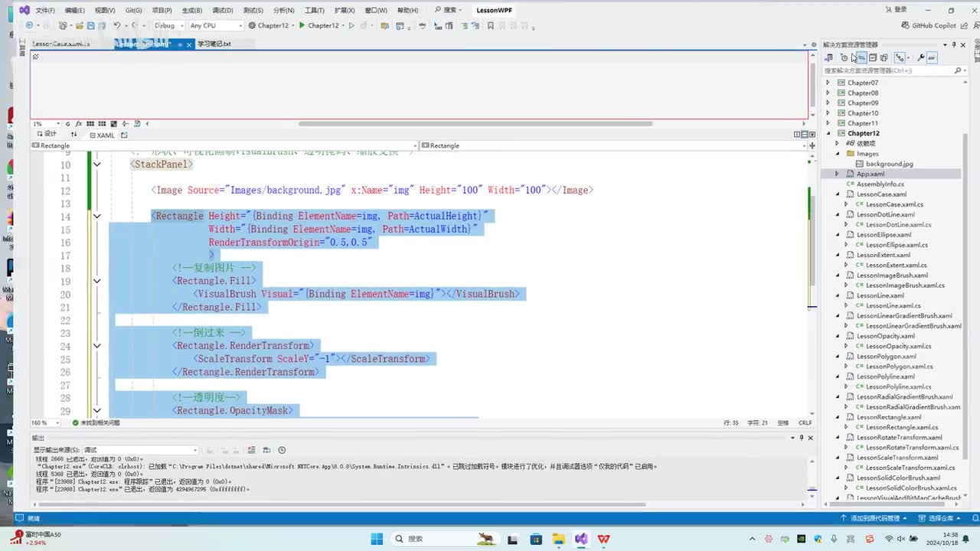Open the 扩展(X) menu
Viewport: 980px width, 551px height.
coord(345,10)
